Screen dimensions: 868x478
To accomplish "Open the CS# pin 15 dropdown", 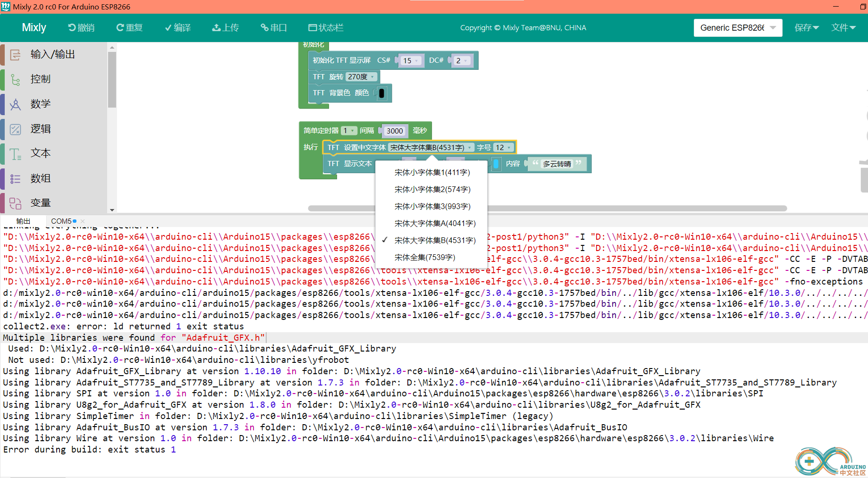I will pos(411,61).
